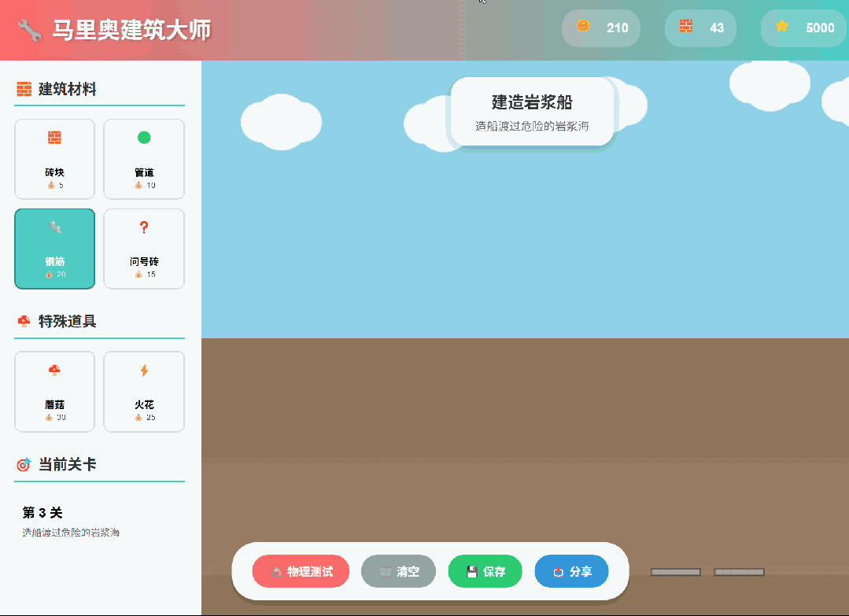This screenshot has height=616, width=849.
Task: Click the star score counter 5000
Action: (804, 28)
